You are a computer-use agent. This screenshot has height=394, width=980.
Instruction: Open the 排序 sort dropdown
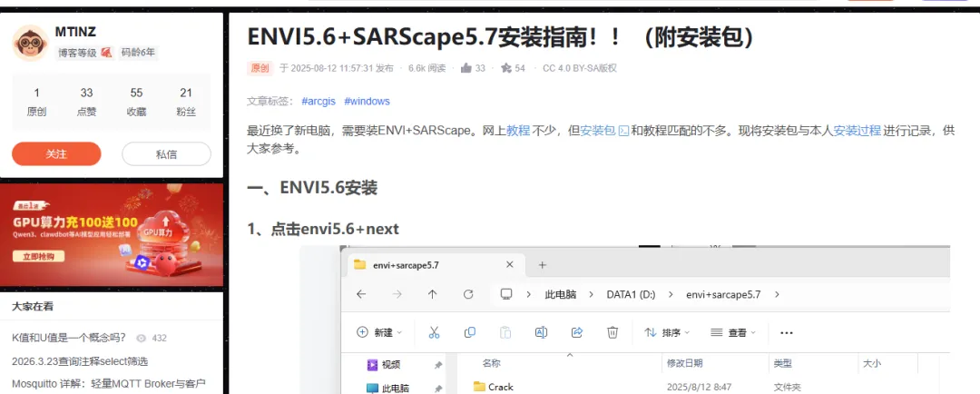pos(667,332)
